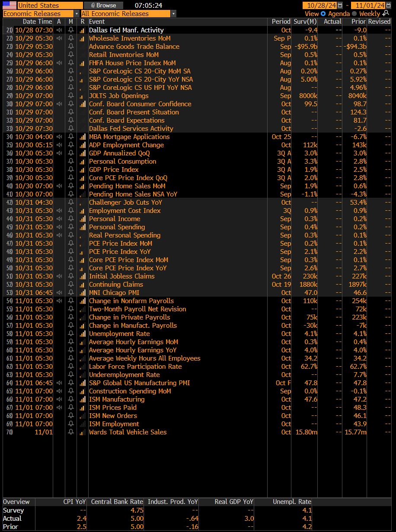Open the magnifier settings icon beside Weekly

click(386, 13)
